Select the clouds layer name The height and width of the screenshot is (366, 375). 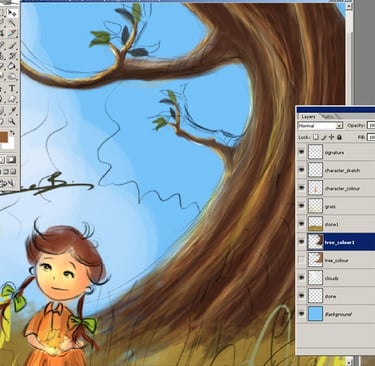coord(332,278)
